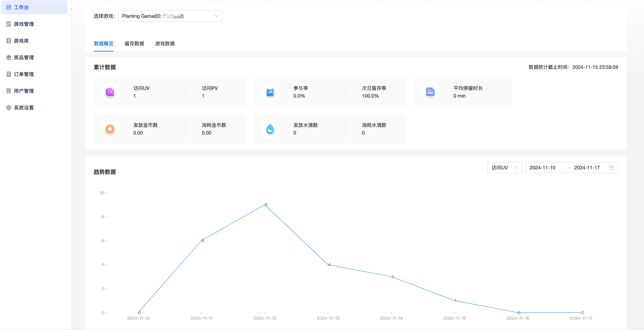644x330 pixels.
Task: Click the purple 访问UV list icon
Action: [x=110, y=92]
